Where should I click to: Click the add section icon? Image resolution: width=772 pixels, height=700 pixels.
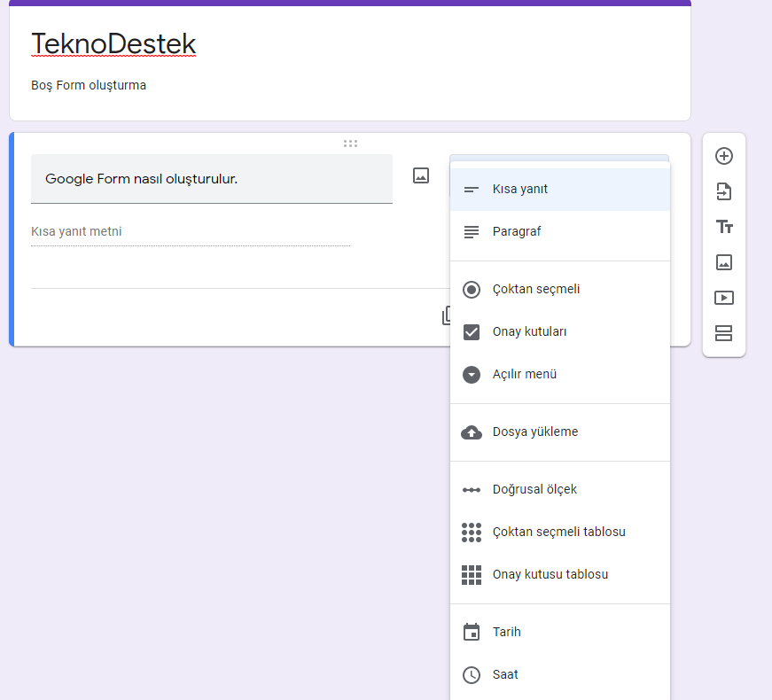click(723, 333)
